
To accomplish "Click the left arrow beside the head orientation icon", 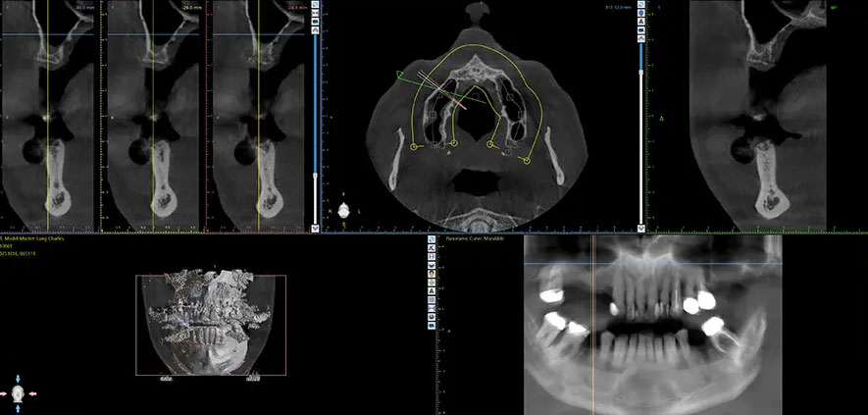I will (4, 394).
